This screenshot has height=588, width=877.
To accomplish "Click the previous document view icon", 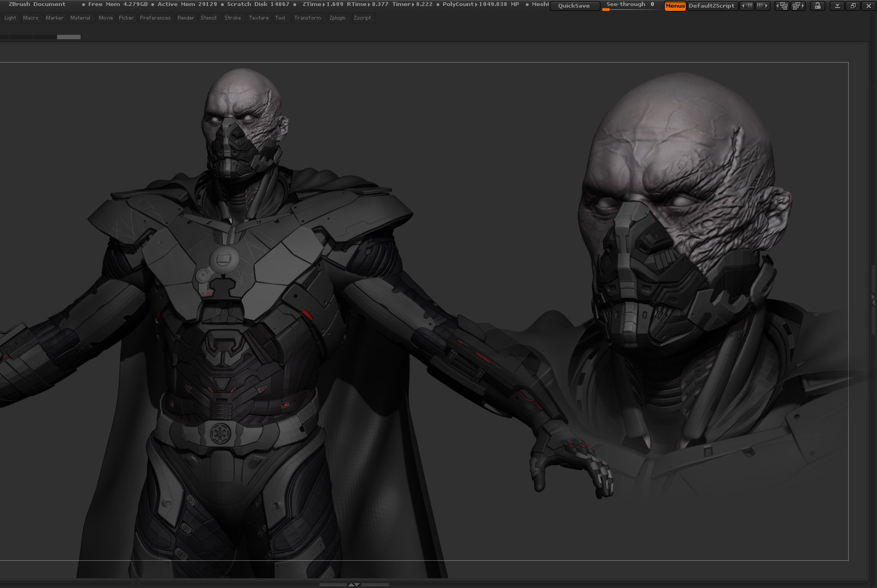I will tap(782, 6).
